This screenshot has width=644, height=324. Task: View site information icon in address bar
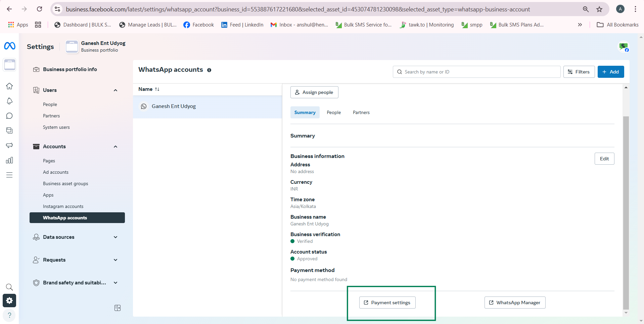(57, 9)
